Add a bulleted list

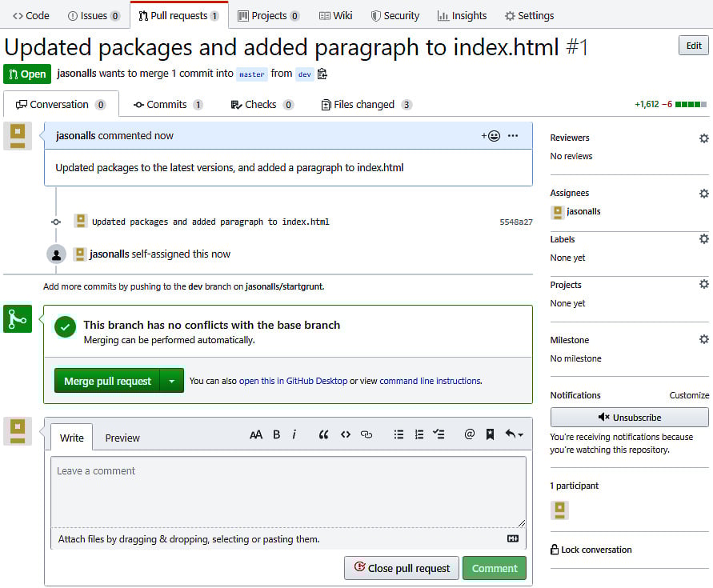point(399,434)
